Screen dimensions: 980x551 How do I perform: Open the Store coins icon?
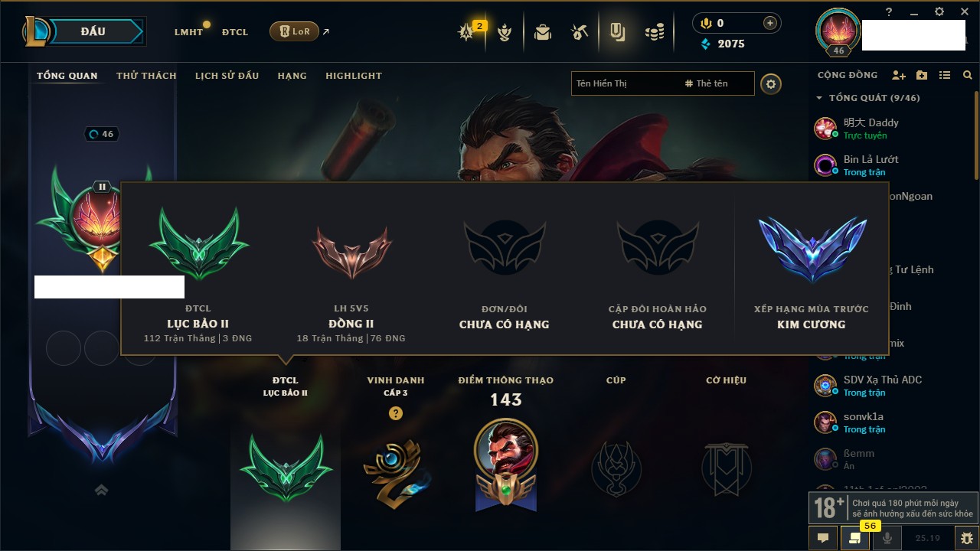click(x=654, y=32)
